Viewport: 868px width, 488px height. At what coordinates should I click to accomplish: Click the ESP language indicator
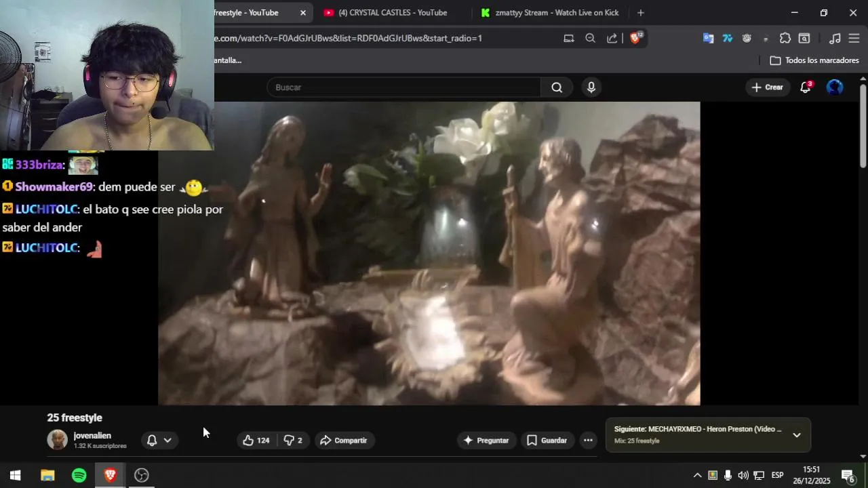tap(777, 475)
